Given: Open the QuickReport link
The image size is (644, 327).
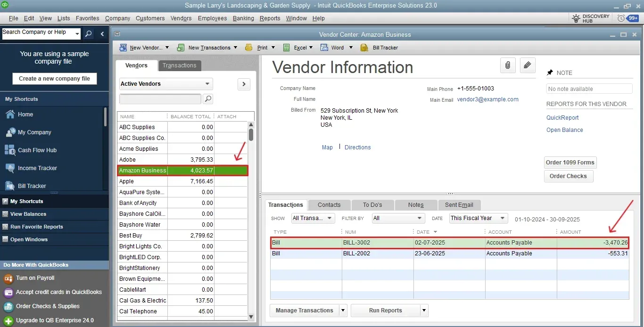Looking at the screenshot, I should tap(562, 118).
